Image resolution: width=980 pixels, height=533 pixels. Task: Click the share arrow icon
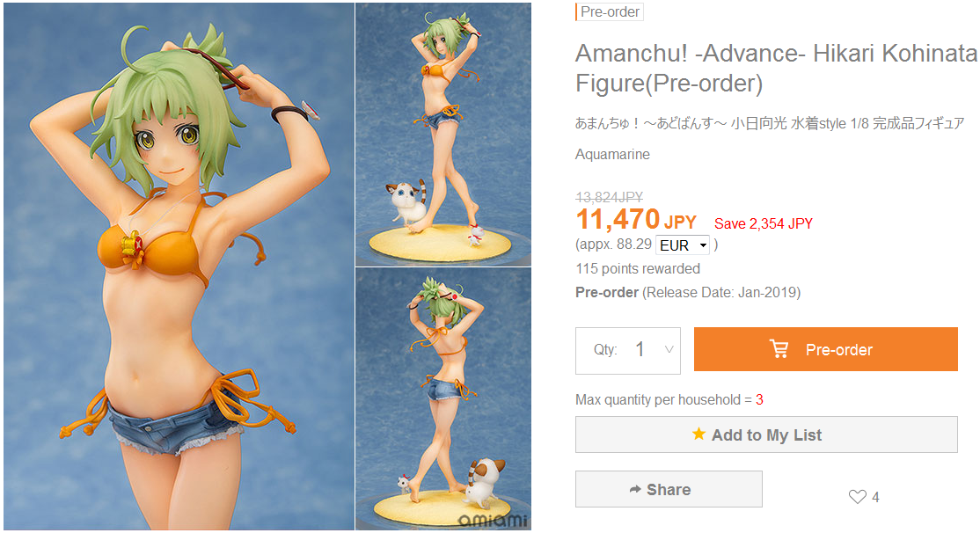pyautogui.click(x=635, y=489)
